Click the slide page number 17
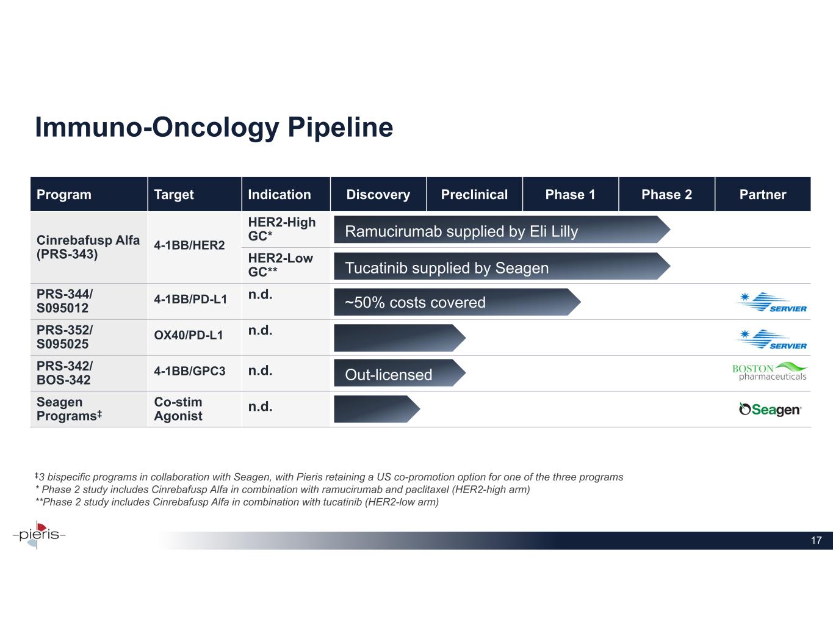 816,540
